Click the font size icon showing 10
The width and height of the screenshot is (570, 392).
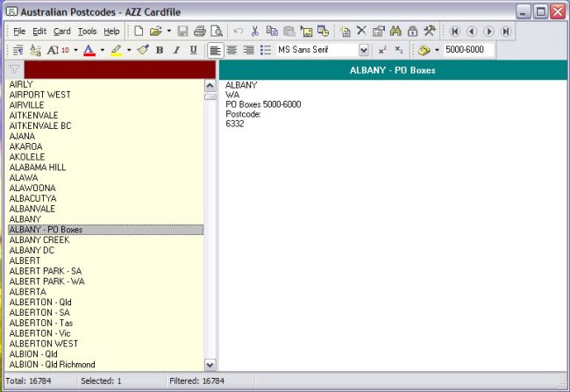pos(58,50)
